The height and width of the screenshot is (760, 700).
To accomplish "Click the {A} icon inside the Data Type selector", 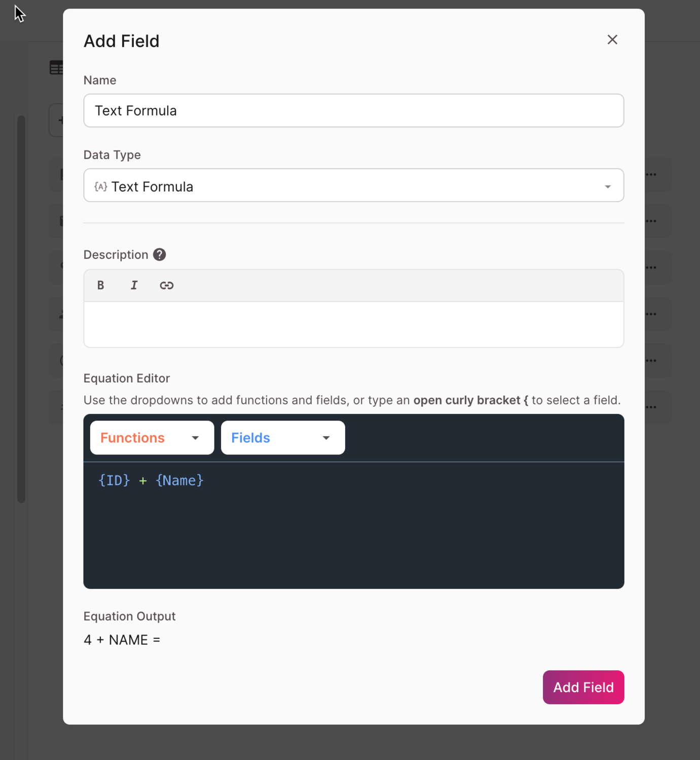I will [x=101, y=186].
